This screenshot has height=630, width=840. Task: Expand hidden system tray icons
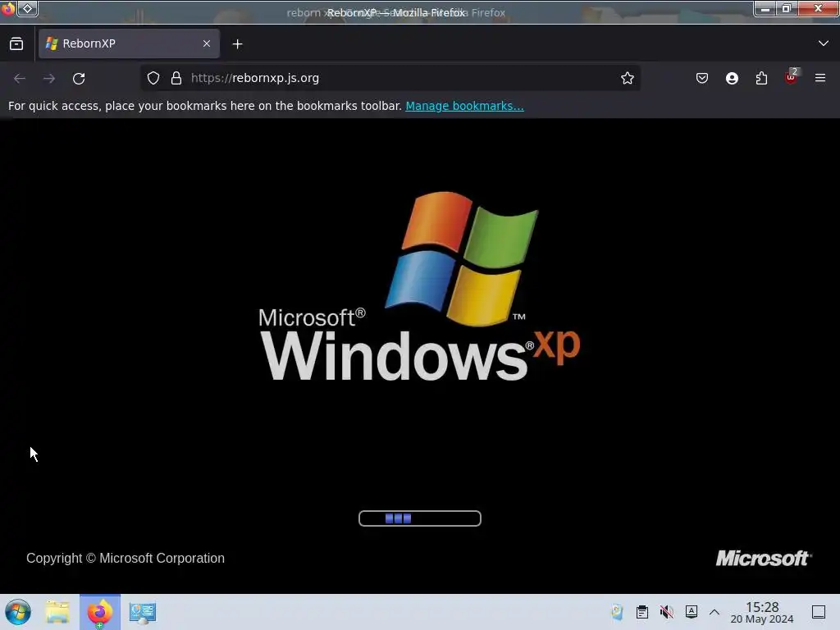(714, 612)
